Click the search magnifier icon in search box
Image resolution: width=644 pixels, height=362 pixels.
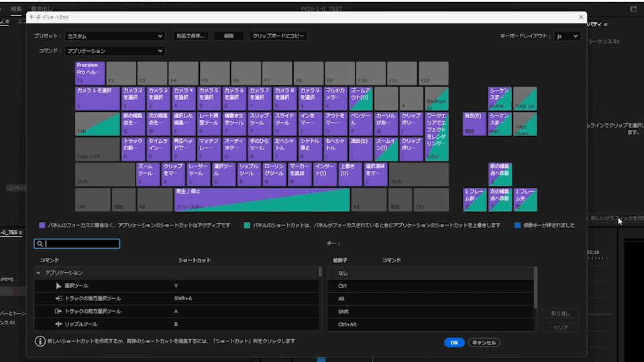[40, 244]
